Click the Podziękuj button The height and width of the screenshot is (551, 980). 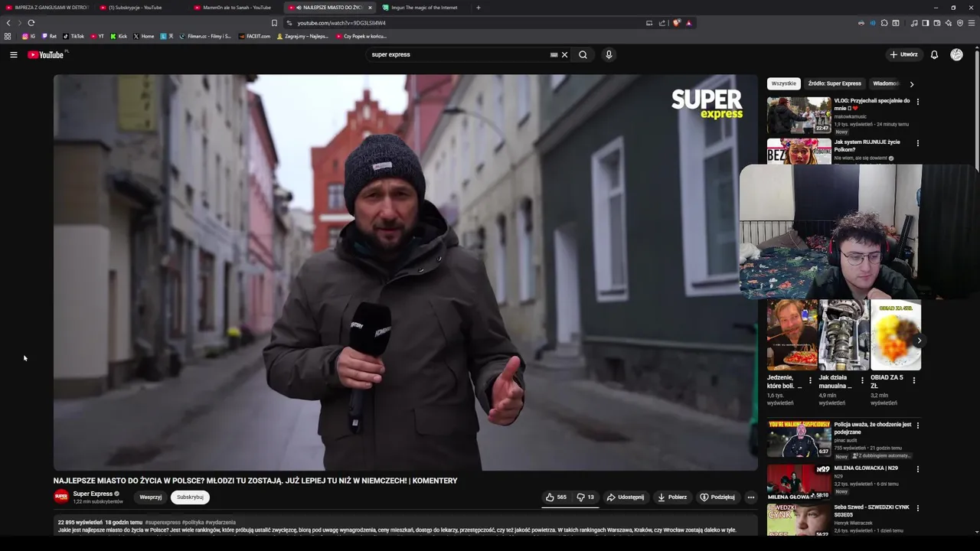click(717, 497)
